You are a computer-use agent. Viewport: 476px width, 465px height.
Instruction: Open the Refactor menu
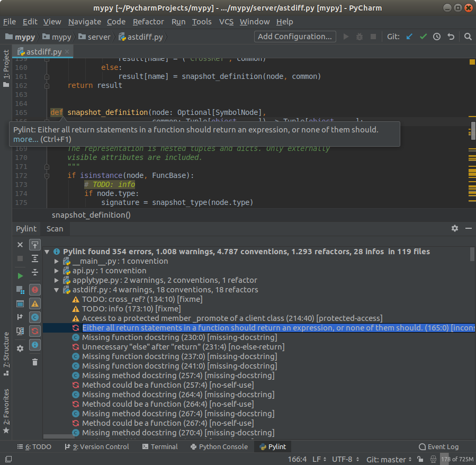(148, 22)
